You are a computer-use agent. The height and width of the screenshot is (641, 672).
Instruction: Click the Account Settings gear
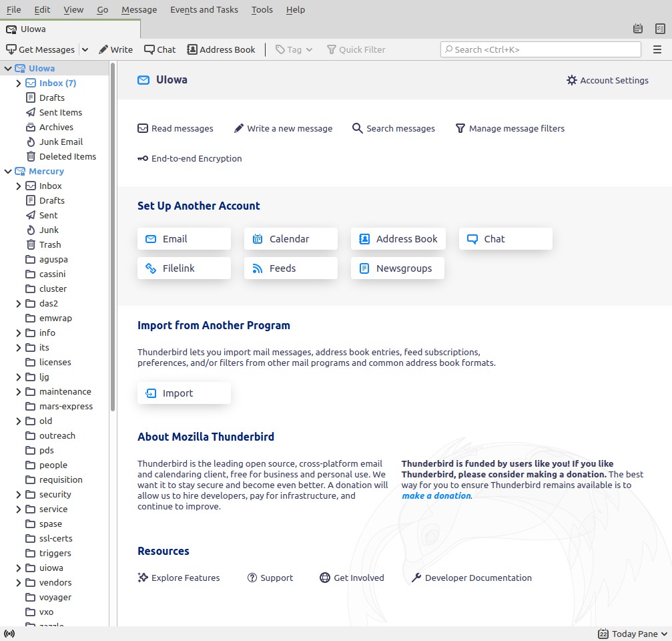607,80
